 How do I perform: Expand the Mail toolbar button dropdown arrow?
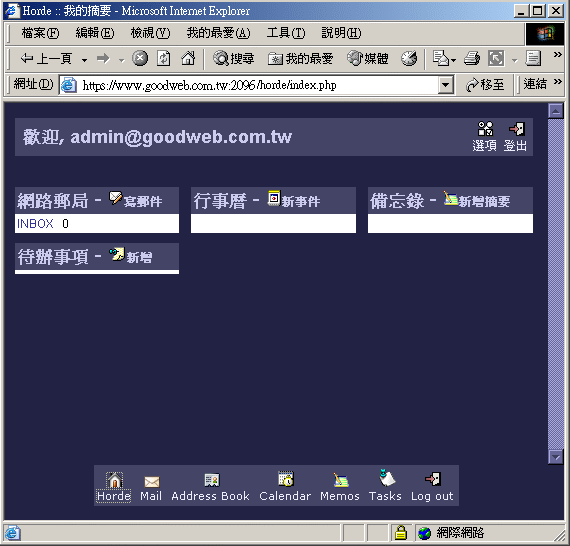click(453, 60)
